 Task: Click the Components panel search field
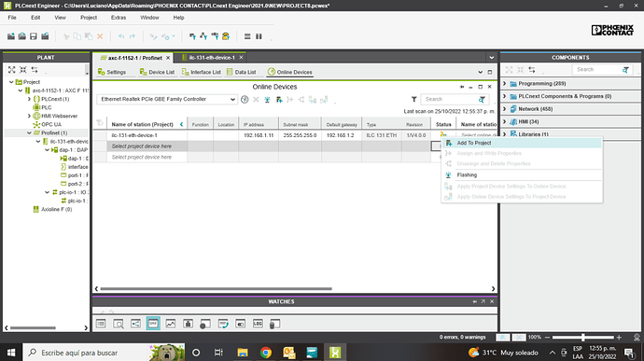point(596,70)
